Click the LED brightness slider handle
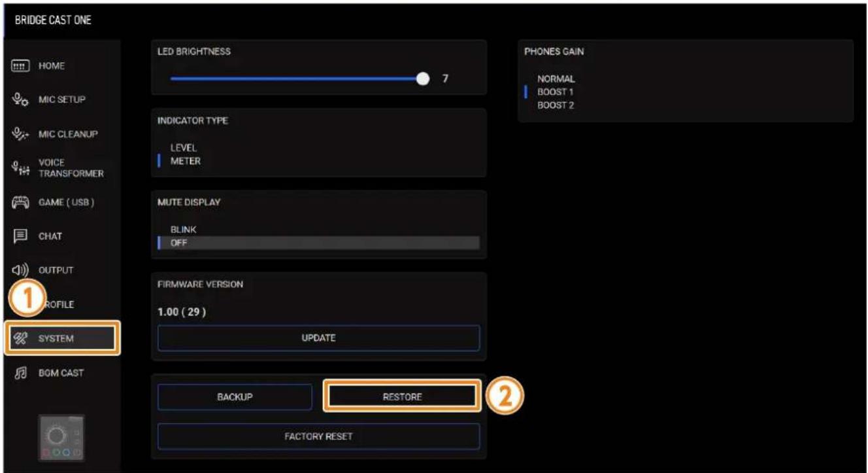Screen dimensions: 868x473 [x=424, y=79]
